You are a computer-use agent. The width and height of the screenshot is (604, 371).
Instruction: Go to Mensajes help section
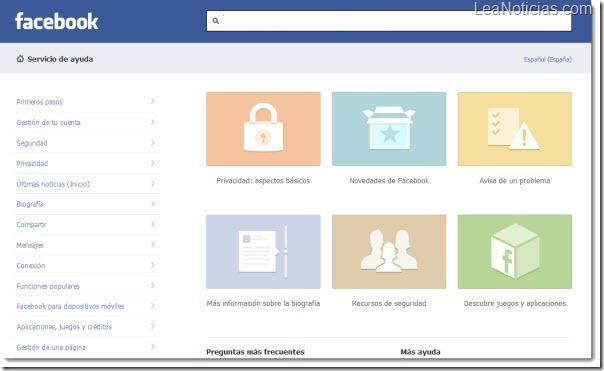coord(30,245)
